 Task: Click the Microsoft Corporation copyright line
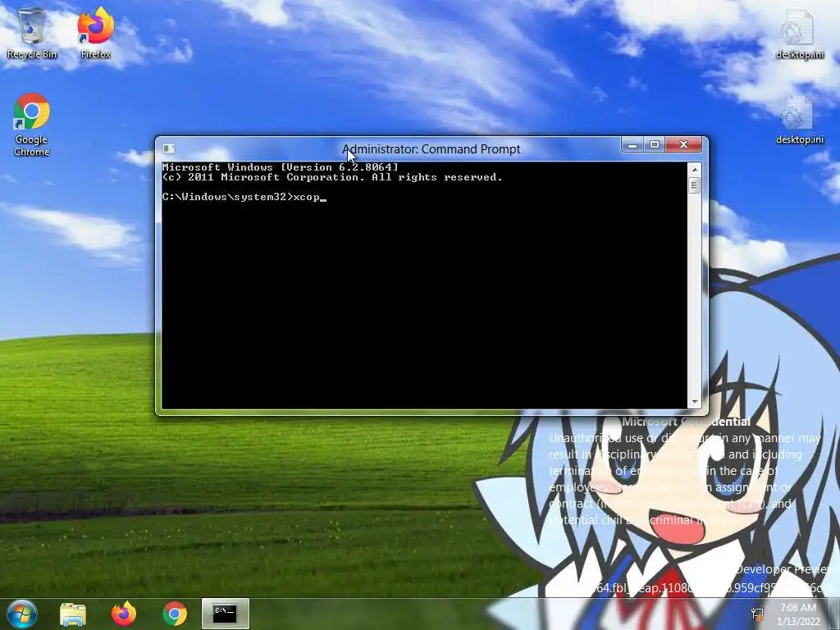tap(332, 177)
